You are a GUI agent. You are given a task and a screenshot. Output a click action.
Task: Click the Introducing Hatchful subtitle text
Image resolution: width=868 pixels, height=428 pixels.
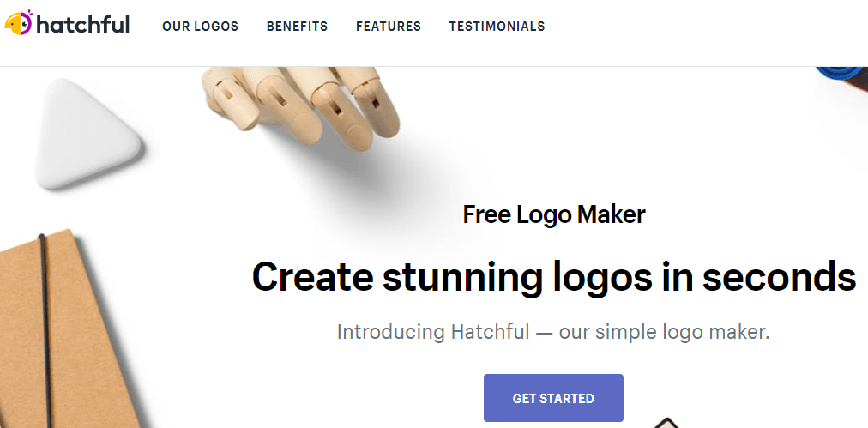pyautogui.click(x=553, y=332)
